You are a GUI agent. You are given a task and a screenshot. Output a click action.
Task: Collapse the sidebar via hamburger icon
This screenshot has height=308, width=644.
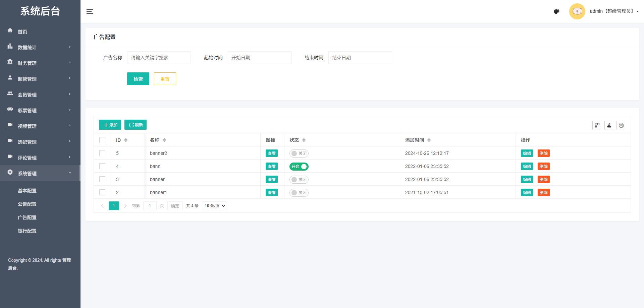(x=90, y=11)
